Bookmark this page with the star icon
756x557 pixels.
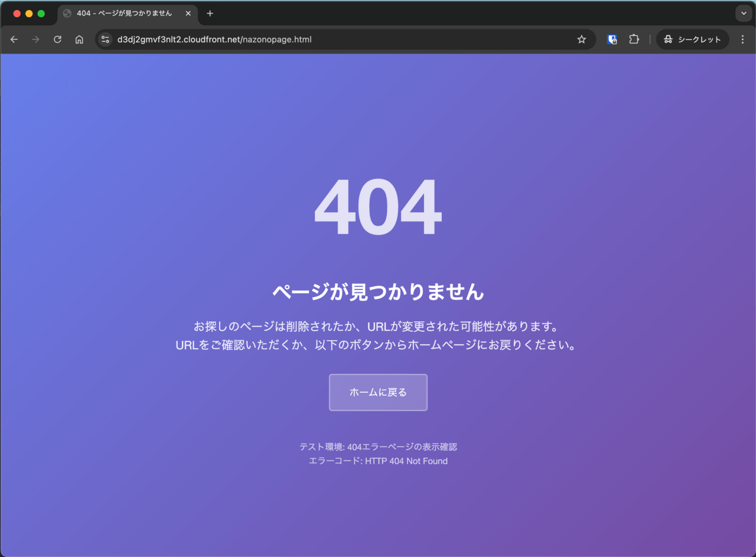[x=582, y=40]
